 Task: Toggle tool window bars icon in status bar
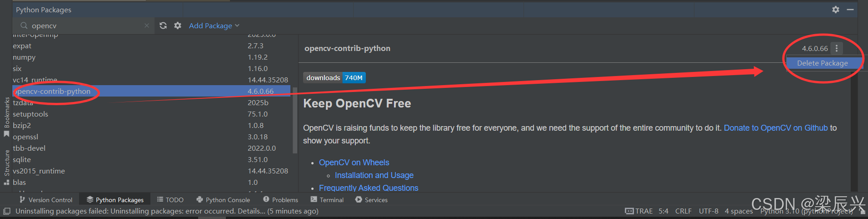pyautogui.click(x=6, y=211)
